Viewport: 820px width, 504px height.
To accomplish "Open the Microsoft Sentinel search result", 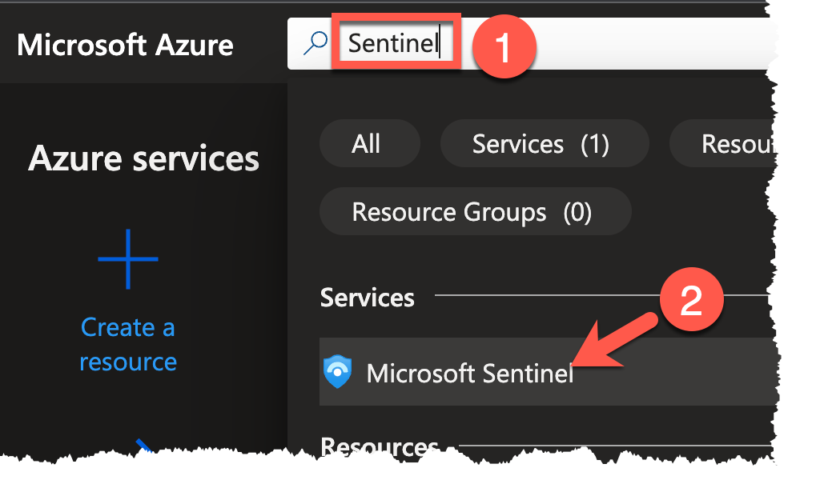I will (x=469, y=371).
